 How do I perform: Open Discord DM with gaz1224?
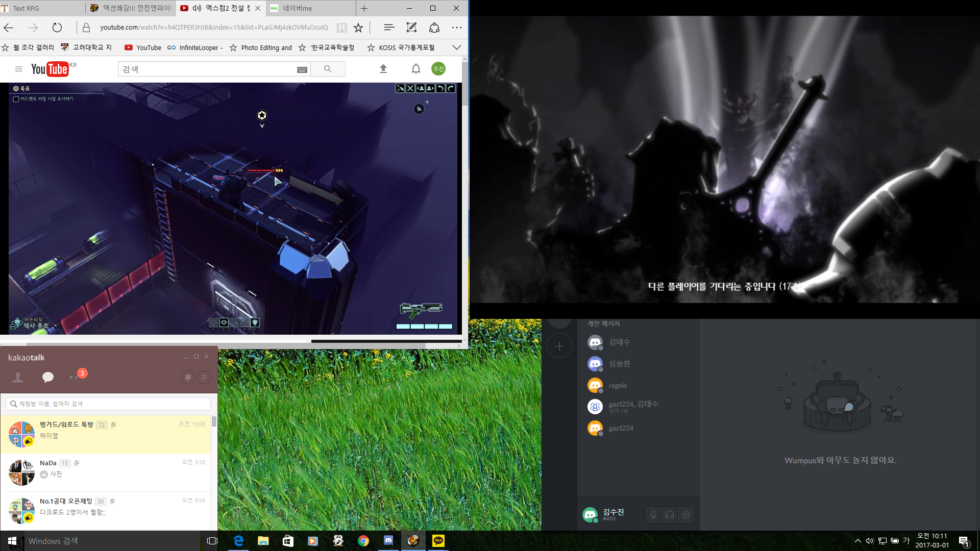coord(638,428)
